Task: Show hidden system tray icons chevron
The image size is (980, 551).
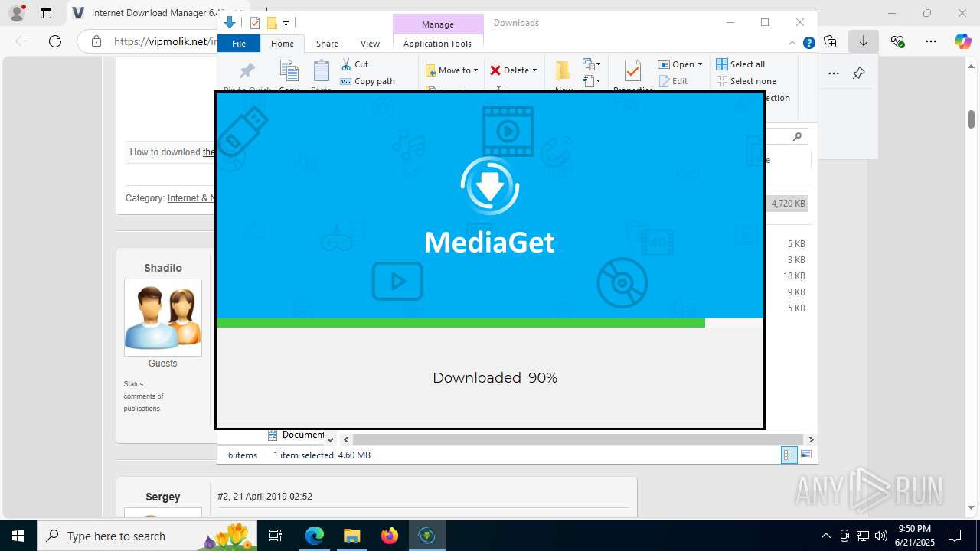Action: [x=825, y=536]
